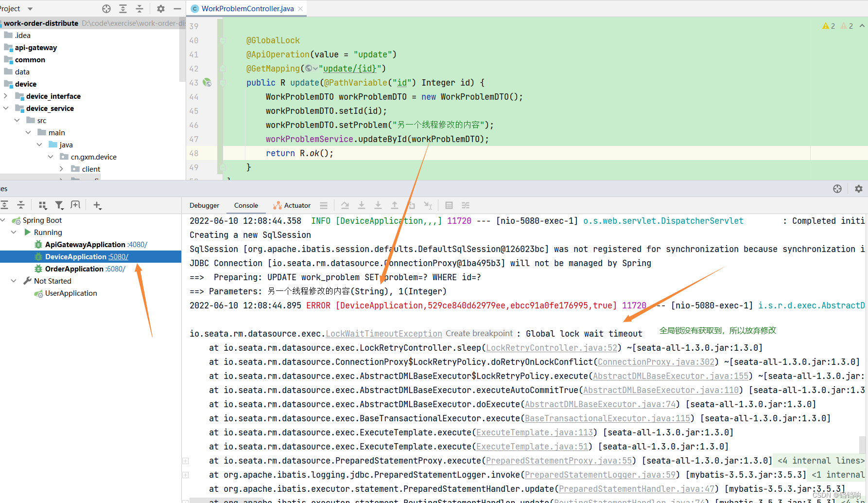Collapse the Not Started services group
The width and height of the screenshot is (868, 503).
pyautogui.click(x=14, y=281)
